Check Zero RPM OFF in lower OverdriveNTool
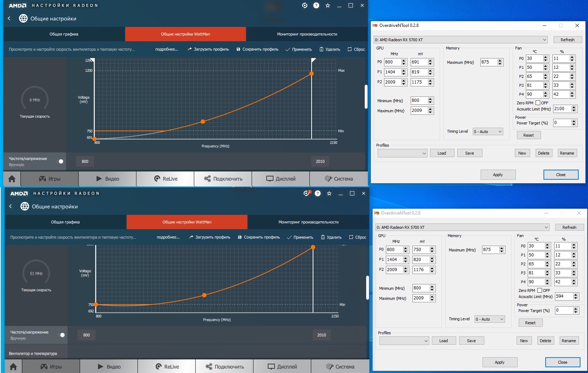 pos(540,291)
